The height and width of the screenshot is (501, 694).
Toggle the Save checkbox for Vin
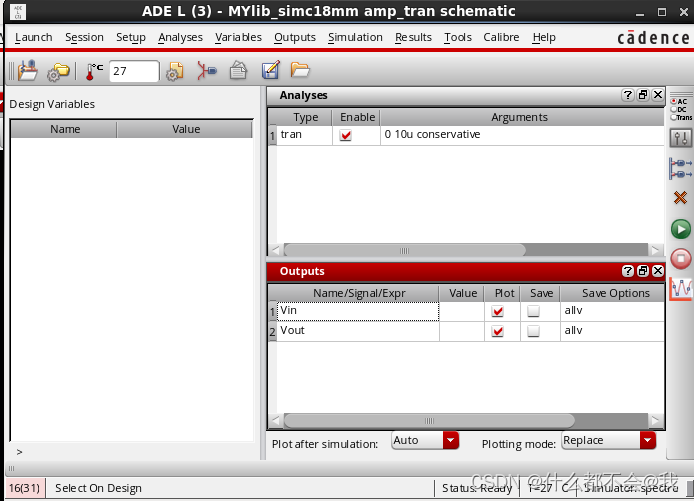click(x=534, y=311)
